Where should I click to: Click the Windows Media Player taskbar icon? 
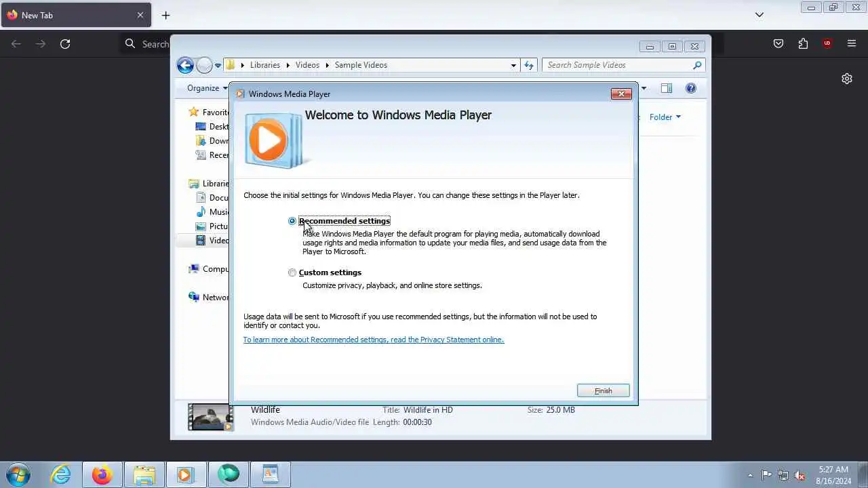(185, 474)
